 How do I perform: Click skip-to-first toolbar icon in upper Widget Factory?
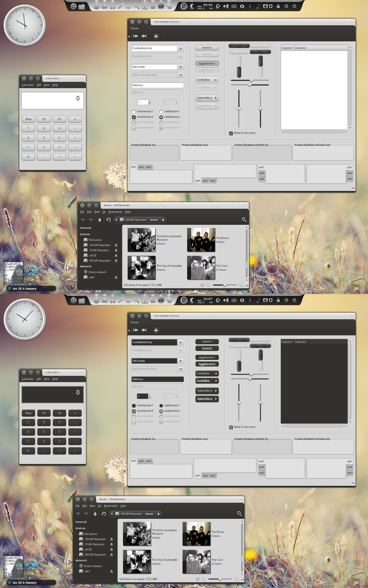coord(135,36)
